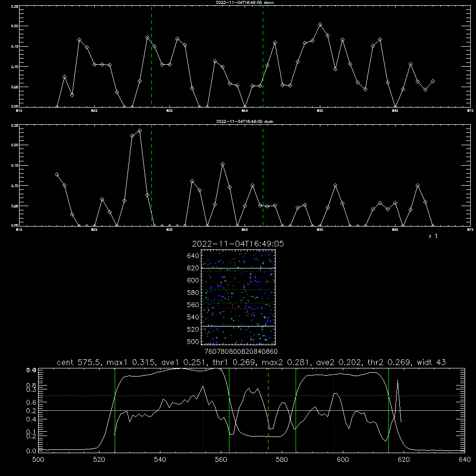Click the bottom plot y-axis label 0.6
Screen dimensions: 476x476
coord(31,402)
